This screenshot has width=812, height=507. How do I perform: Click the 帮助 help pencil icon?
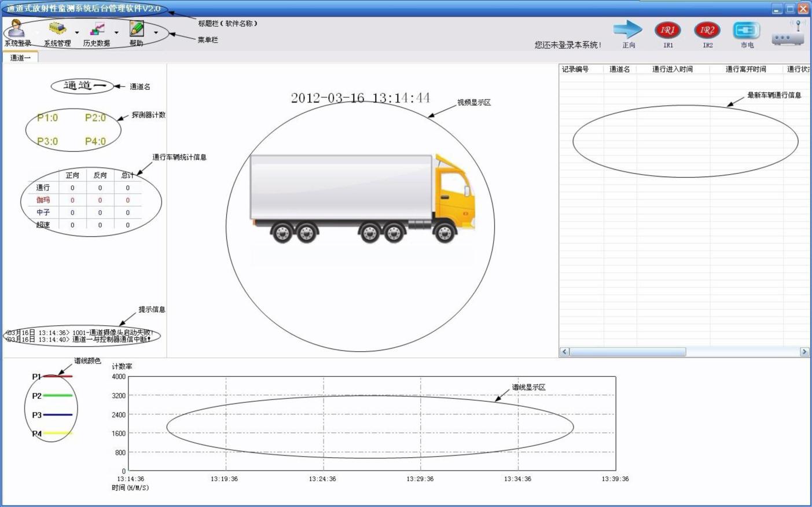pos(137,29)
